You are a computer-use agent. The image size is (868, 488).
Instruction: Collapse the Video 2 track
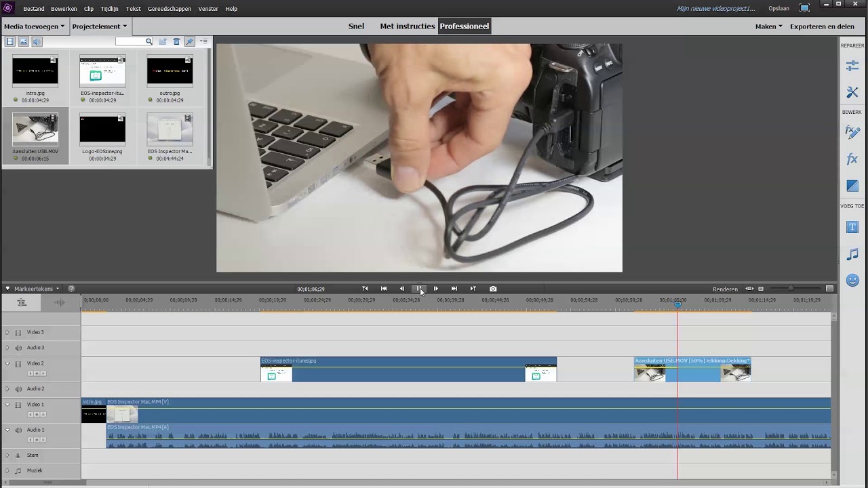[7, 363]
